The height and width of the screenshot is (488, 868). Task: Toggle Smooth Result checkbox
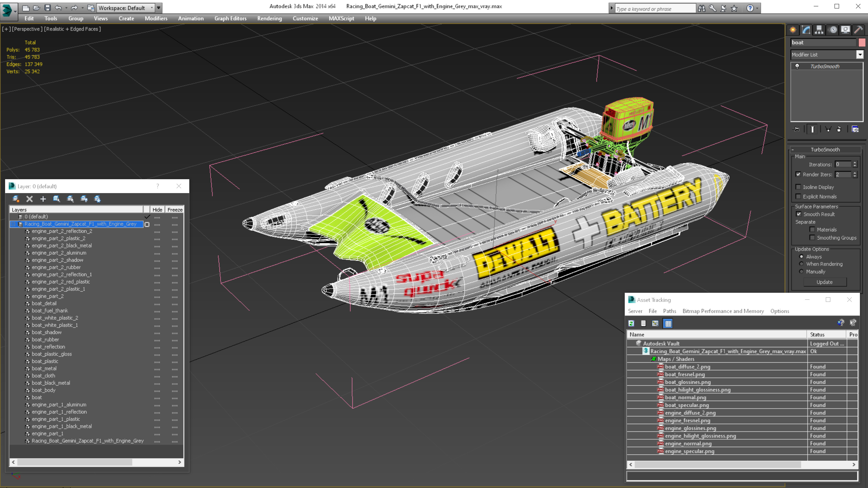(x=799, y=214)
